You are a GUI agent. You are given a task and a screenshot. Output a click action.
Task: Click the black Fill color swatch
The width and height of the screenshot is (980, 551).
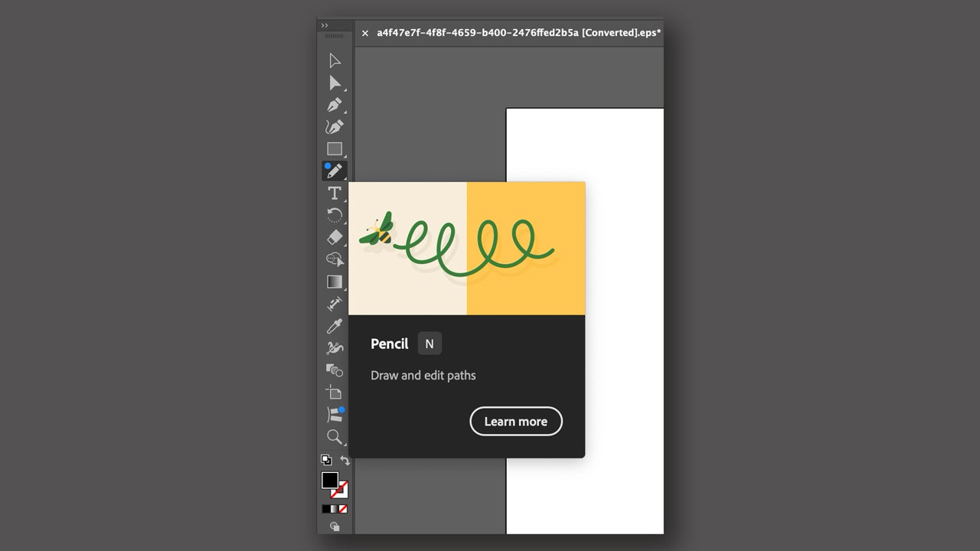tap(329, 480)
